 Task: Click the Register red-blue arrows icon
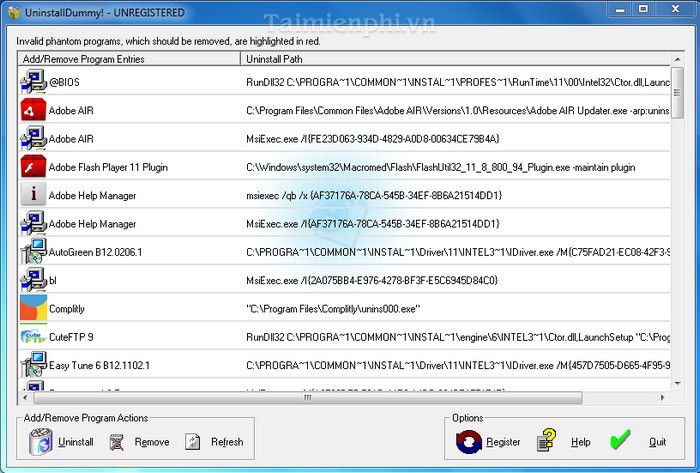point(469,442)
